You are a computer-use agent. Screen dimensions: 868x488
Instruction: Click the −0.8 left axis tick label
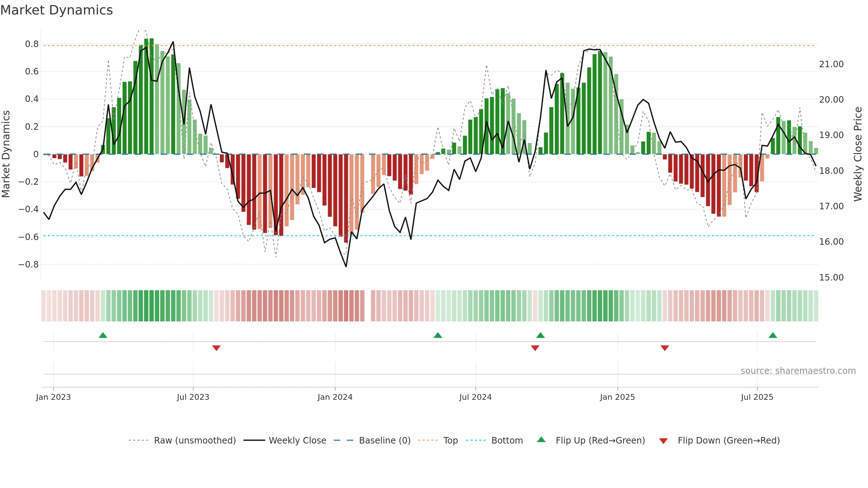pos(29,265)
